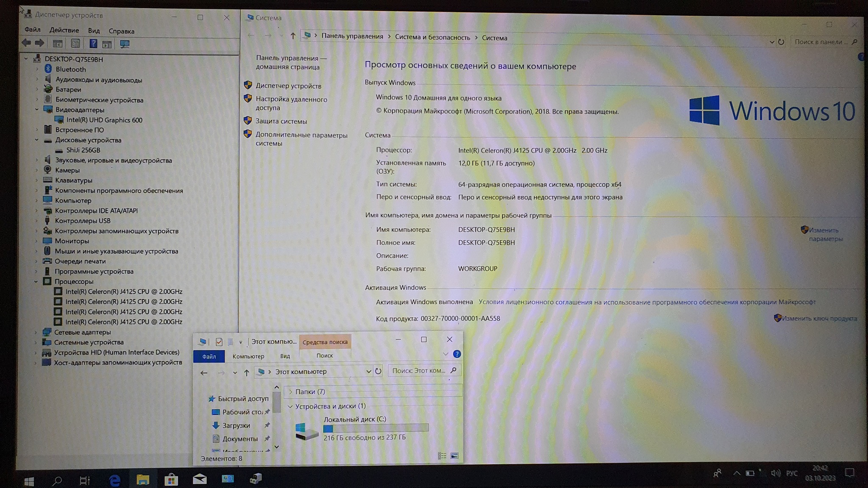Open the address history dropdown in System window
This screenshot has height=488, width=868.
click(x=771, y=42)
